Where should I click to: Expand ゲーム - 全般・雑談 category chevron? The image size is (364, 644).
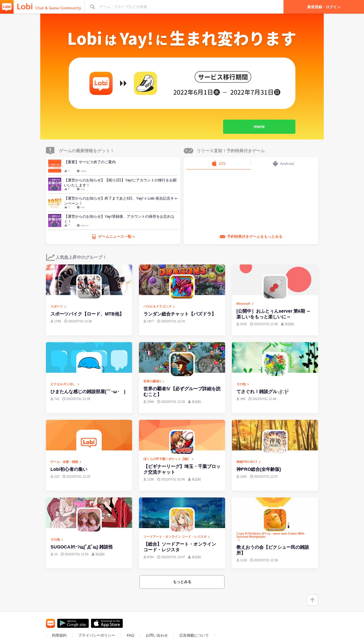[x=81, y=462]
